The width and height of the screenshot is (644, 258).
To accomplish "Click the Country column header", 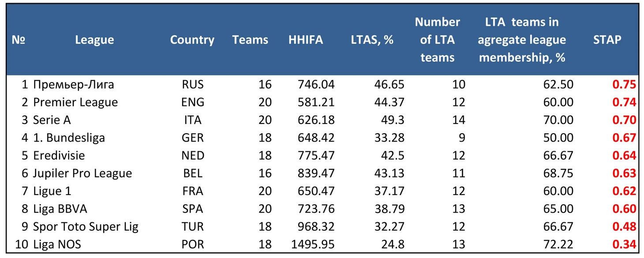I will (x=192, y=40).
